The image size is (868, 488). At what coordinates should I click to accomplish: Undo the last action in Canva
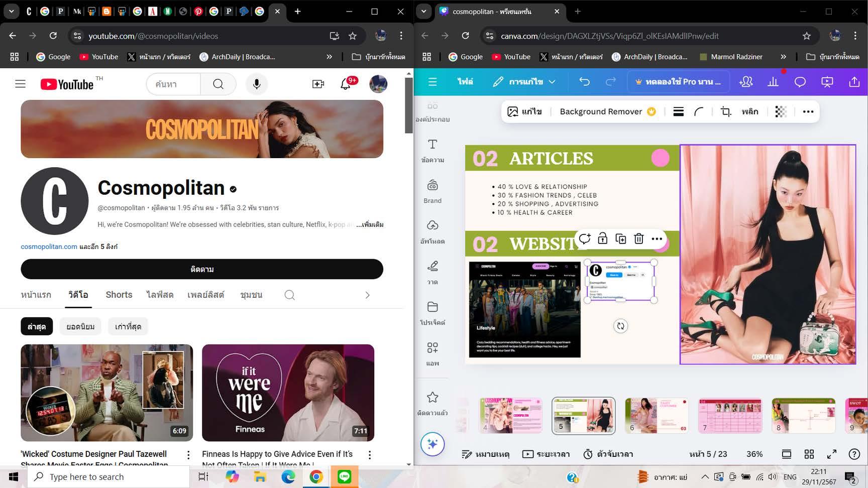(584, 82)
